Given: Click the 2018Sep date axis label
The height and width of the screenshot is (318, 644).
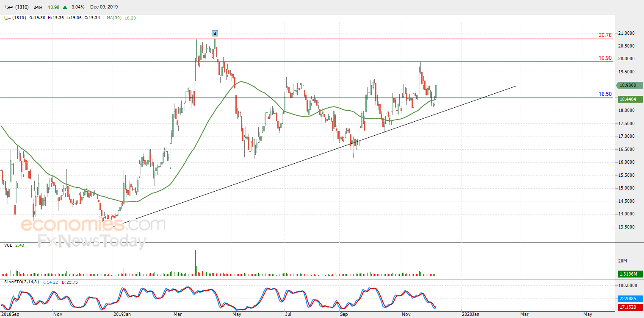Looking at the screenshot, I should (10, 315).
